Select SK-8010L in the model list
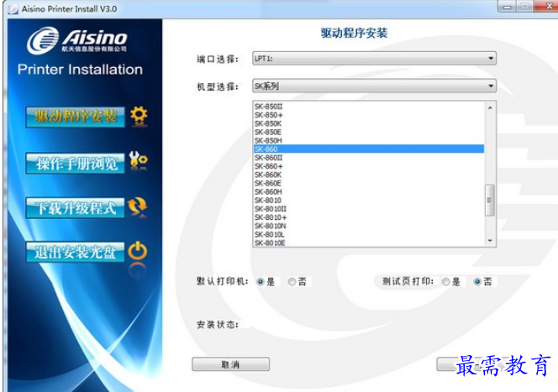558x392 pixels. click(x=369, y=234)
